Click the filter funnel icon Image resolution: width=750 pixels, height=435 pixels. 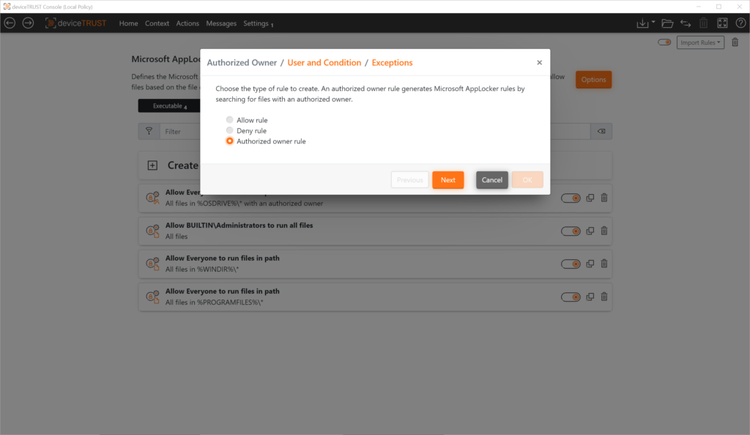(x=149, y=131)
